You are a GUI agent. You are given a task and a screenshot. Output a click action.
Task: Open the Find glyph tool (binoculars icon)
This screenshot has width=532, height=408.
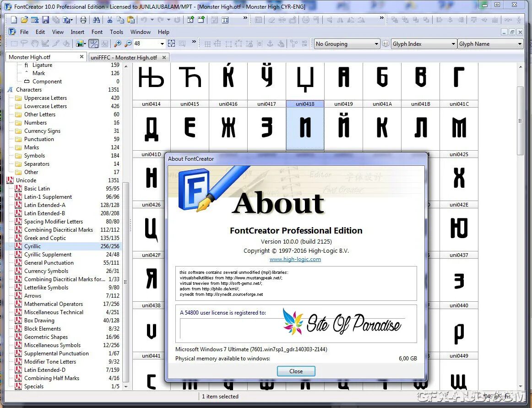[97, 19]
